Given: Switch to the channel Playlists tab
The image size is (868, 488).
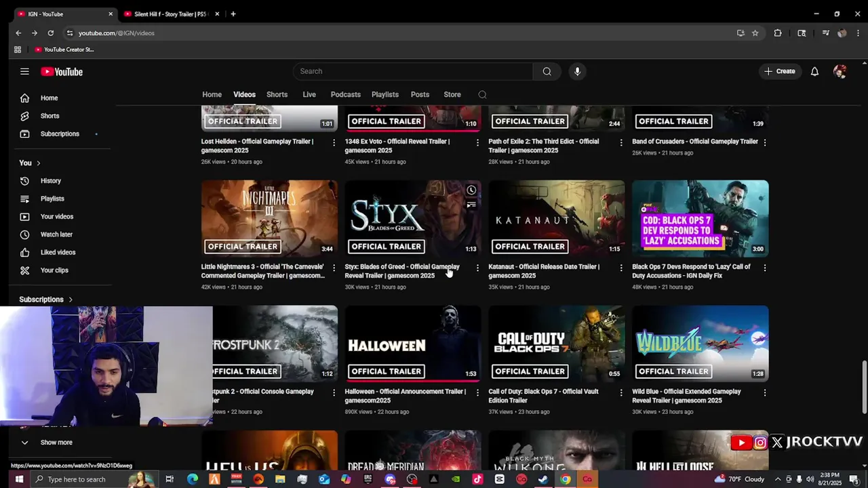Looking at the screenshot, I should [x=384, y=95].
